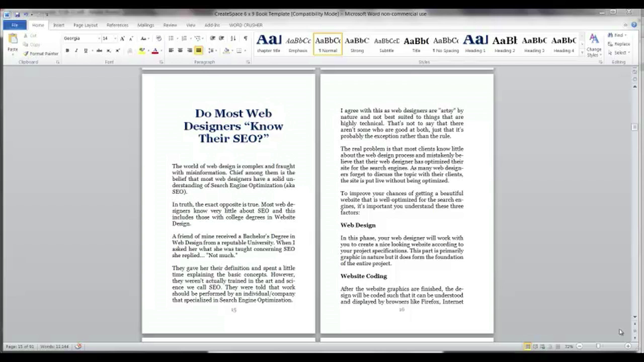The height and width of the screenshot is (362, 644).
Task: Shrink the font size
Action: click(x=131, y=38)
